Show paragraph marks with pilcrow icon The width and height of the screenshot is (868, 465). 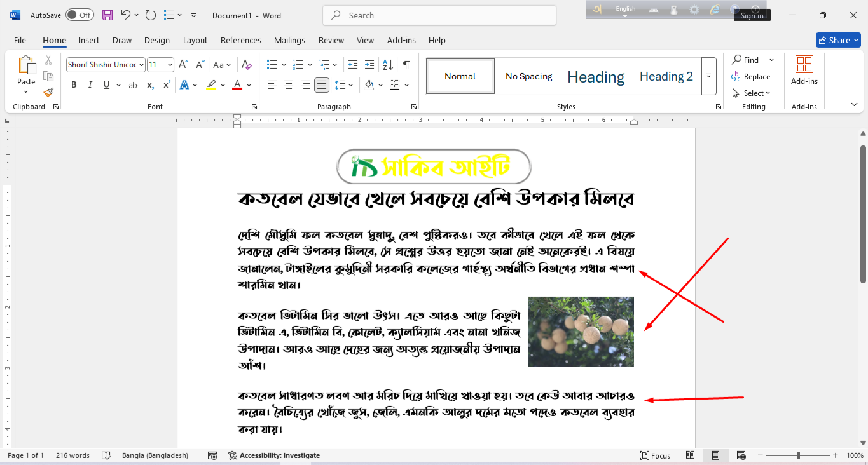pos(406,65)
